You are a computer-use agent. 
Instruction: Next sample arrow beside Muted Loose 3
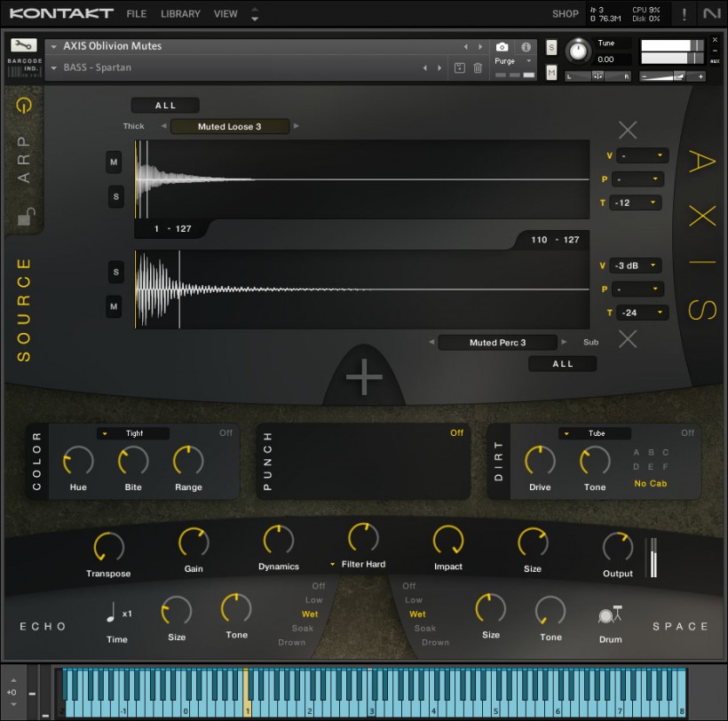[x=296, y=126]
